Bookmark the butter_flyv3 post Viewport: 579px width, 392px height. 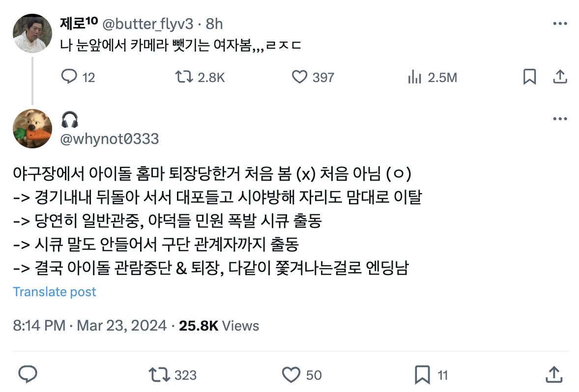coord(529,77)
